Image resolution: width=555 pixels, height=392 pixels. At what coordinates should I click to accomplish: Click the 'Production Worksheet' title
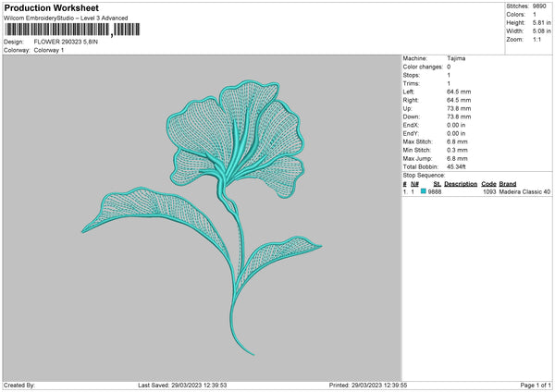[x=51, y=7]
